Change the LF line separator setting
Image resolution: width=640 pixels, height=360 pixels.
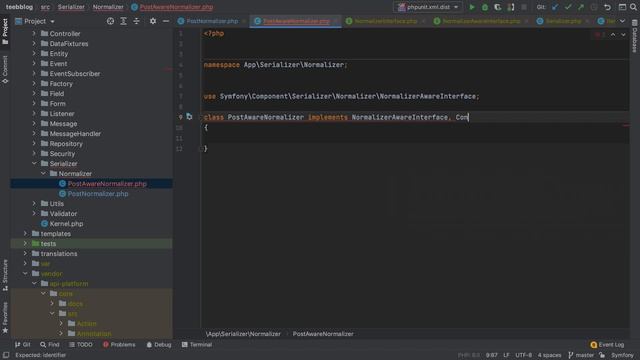506,355
